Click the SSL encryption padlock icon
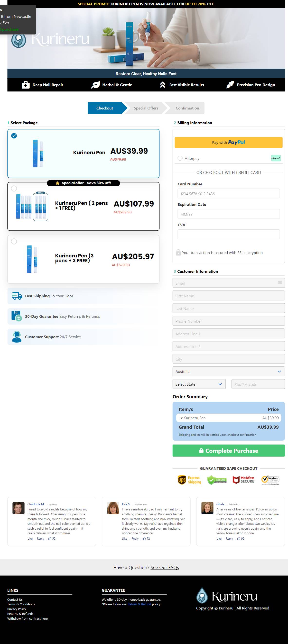288x644 pixels. click(178, 252)
